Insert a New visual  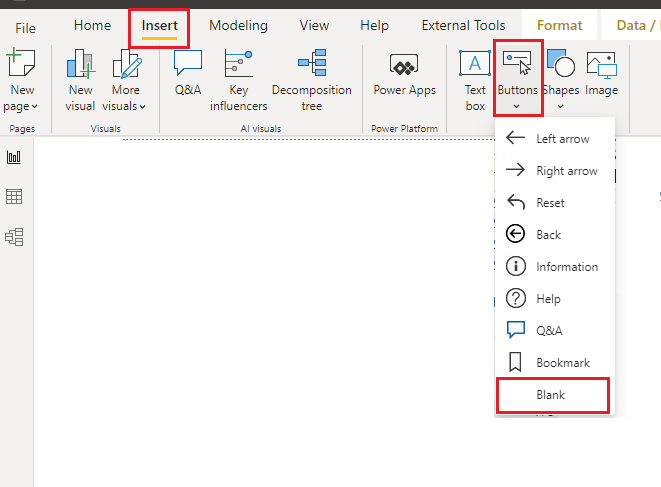pos(80,80)
